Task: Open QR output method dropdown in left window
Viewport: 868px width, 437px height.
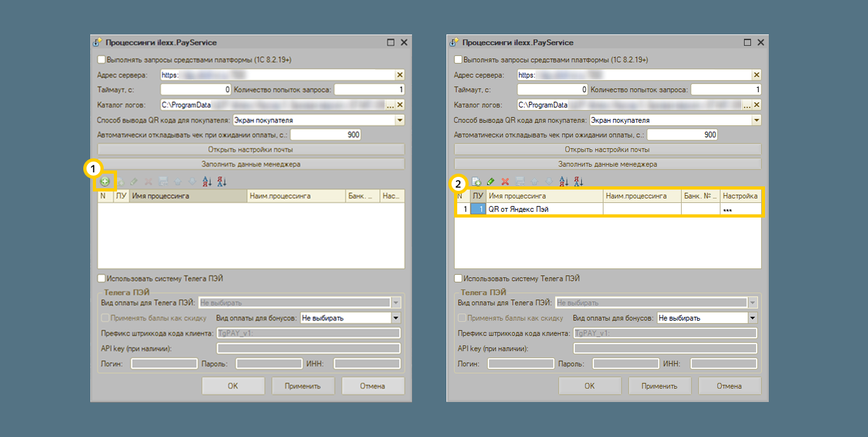Action: point(399,120)
